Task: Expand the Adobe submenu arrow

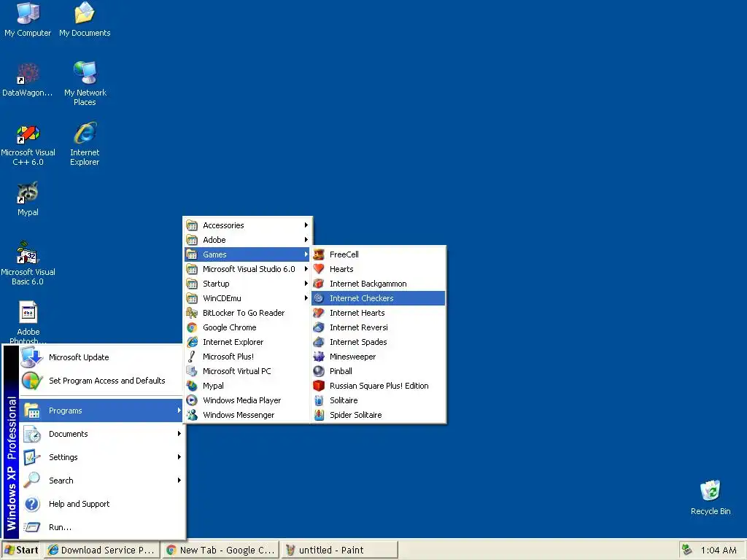Action: [x=306, y=240]
